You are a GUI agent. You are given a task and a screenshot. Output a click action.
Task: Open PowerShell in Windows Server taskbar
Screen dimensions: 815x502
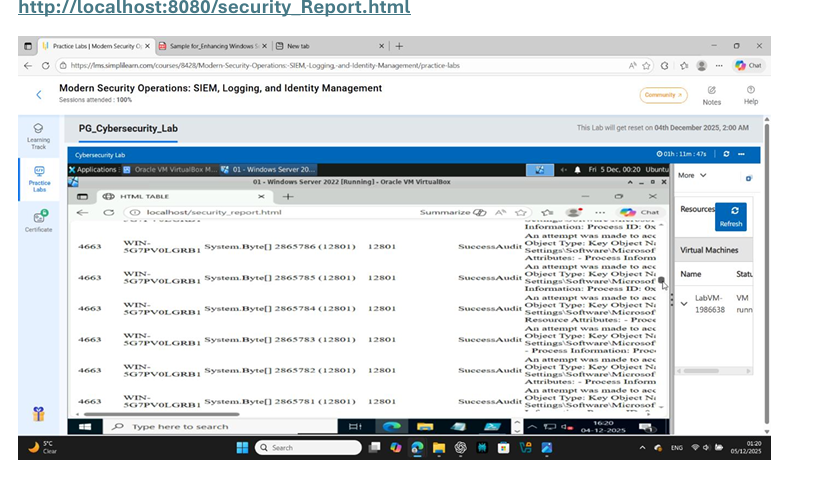click(x=492, y=427)
